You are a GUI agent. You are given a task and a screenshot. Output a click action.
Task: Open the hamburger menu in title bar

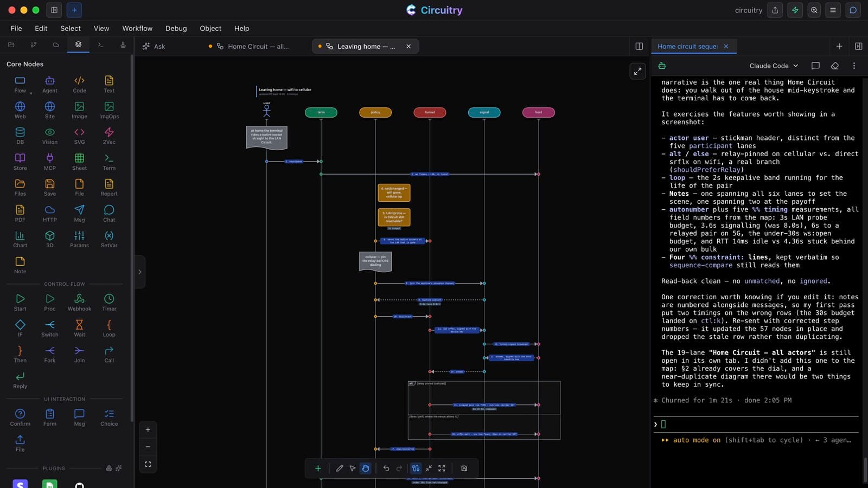coord(833,10)
